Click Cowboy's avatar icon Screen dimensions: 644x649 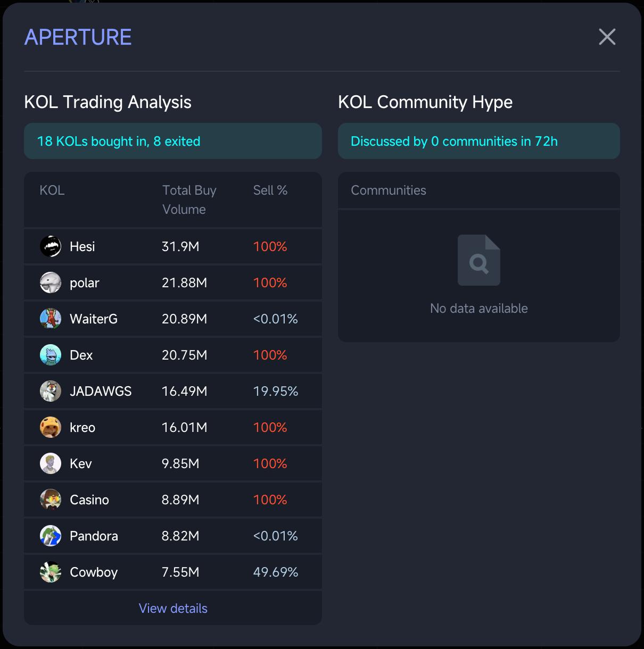pos(51,572)
